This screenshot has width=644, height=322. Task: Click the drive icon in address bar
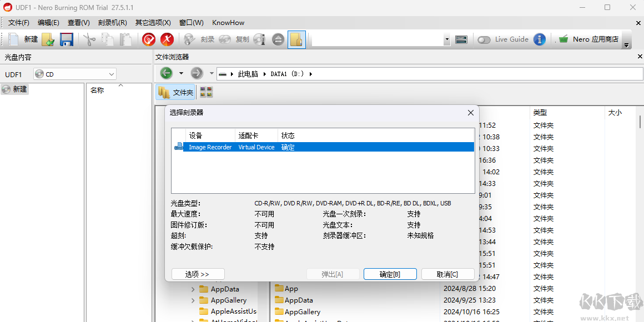point(223,74)
